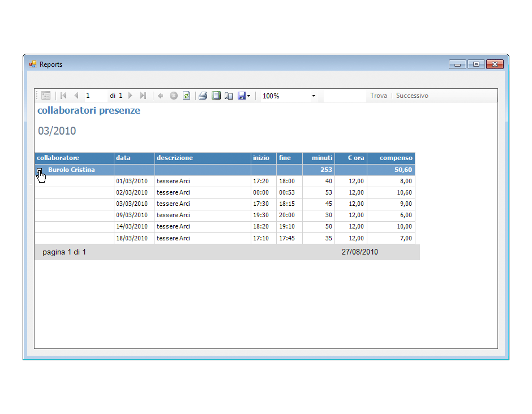
Task: Collapse the Burolo Cristina group
Action: tap(40, 170)
